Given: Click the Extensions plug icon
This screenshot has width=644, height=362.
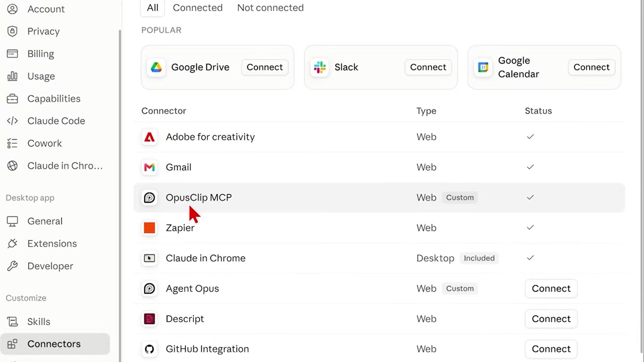Looking at the screenshot, I should click(12, 243).
